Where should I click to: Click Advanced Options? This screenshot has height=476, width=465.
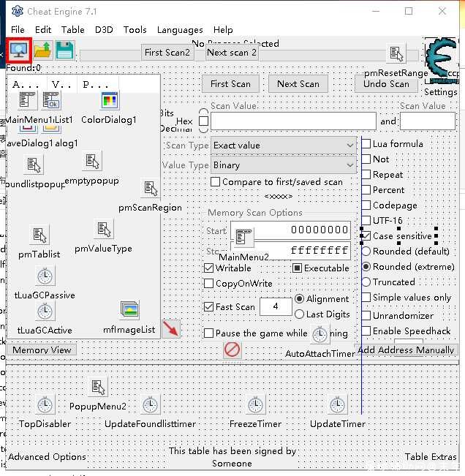[x=47, y=456]
